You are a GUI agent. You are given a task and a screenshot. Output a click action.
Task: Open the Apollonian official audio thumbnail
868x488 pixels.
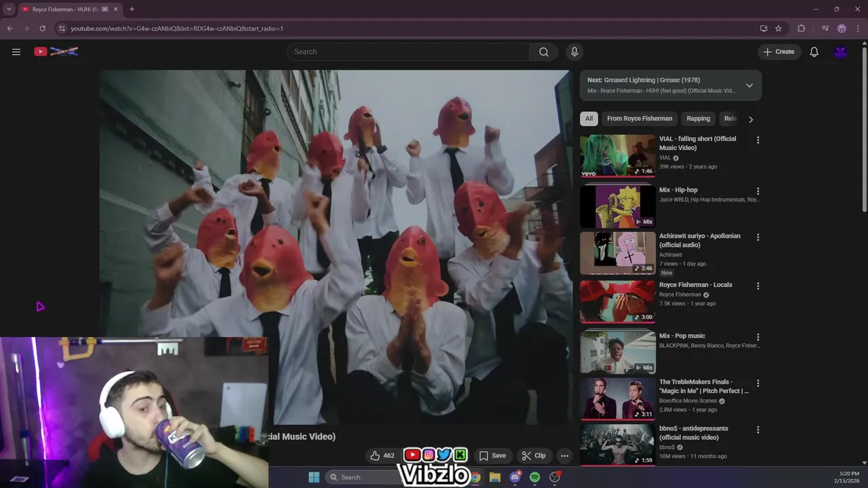(618, 252)
